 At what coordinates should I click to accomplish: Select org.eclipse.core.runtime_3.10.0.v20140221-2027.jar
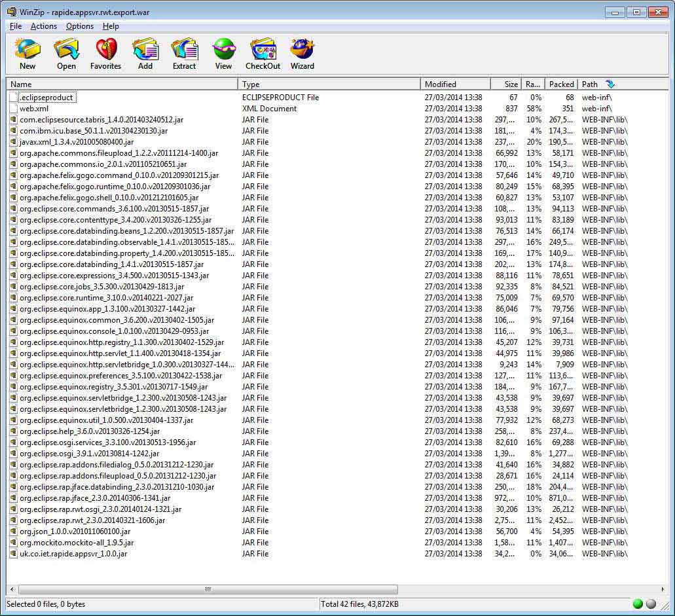pyautogui.click(x=107, y=297)
